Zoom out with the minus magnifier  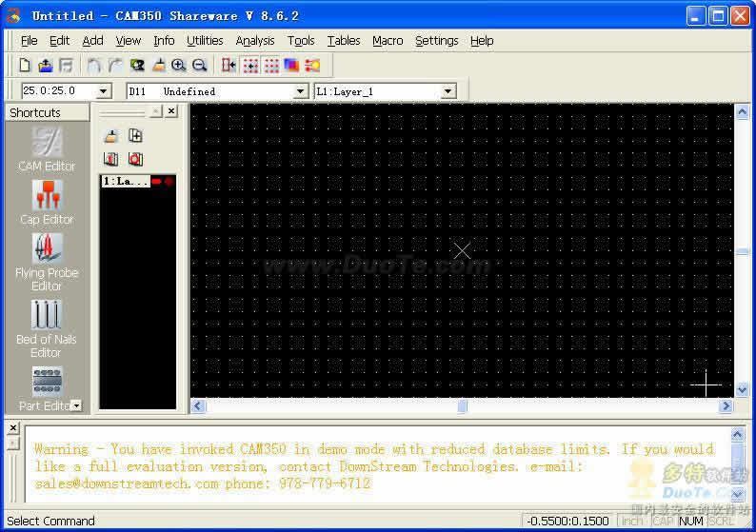tap(200, 65)
